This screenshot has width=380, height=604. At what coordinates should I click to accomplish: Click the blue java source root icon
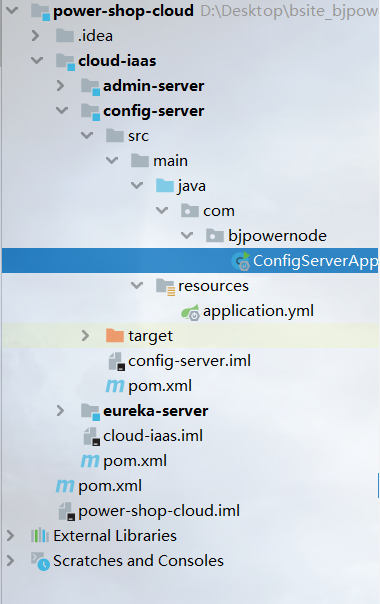click(x=165, y=186)
